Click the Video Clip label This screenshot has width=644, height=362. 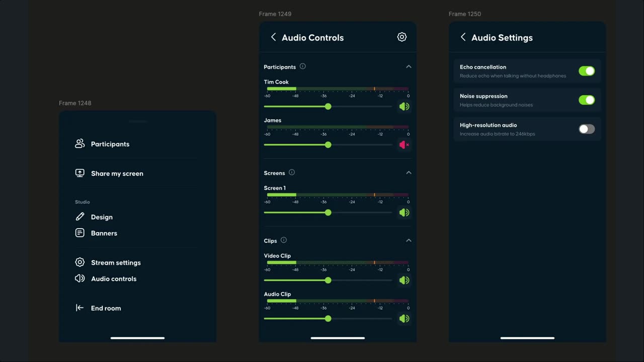(277, 256)
